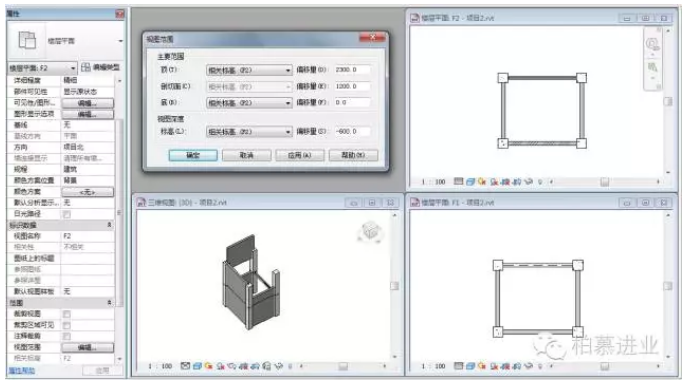Open Visual Style icon in F2 view bar
692x386 pixels.
[471, 181]
